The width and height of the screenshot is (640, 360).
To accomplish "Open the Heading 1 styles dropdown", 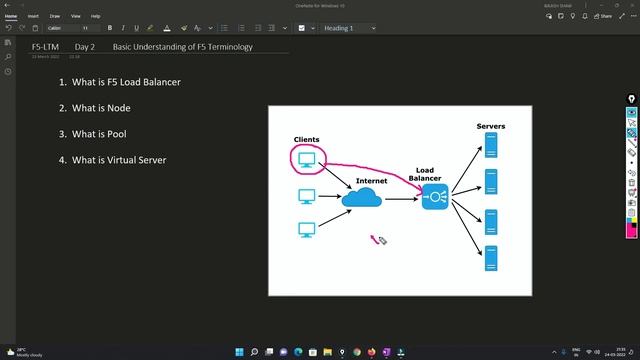I will coord(349,28).
